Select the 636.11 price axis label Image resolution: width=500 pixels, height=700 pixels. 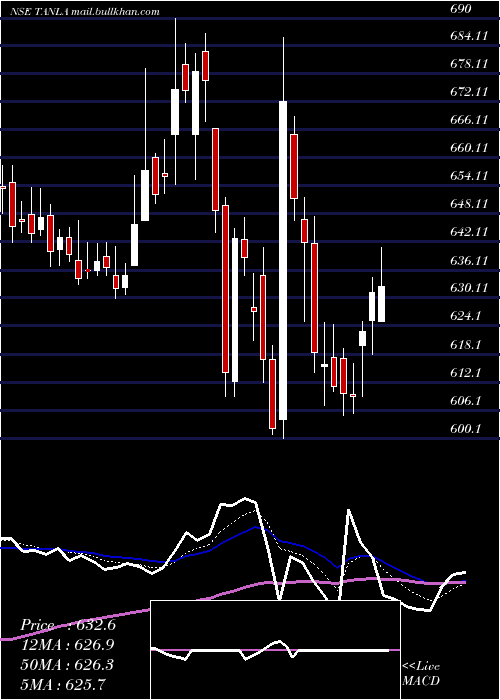click(469, 260)
